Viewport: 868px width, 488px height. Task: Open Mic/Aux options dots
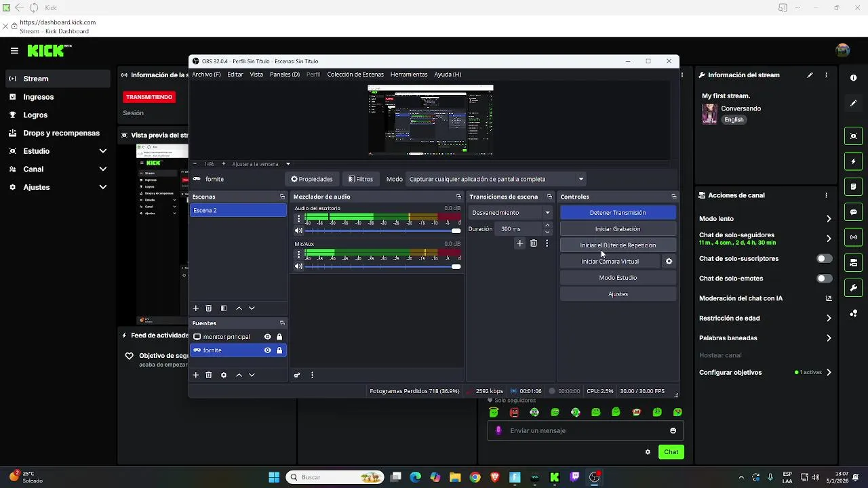click(298, 254)
